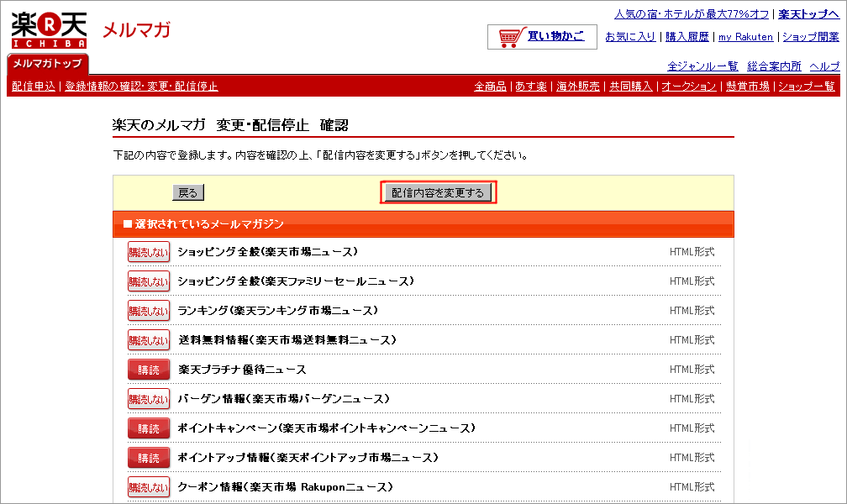847x504 pixels.
Task: Toggle 購読 badge for ポイントアップ情報
Action: [x=149, y=458]
